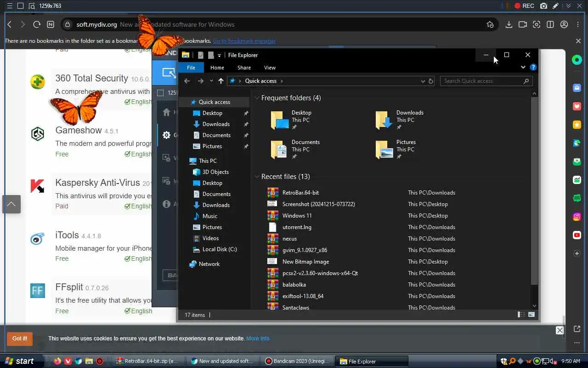Click YouTube icon in browser sidebar
The image size is (588, 368).
[x=577, y=235]
